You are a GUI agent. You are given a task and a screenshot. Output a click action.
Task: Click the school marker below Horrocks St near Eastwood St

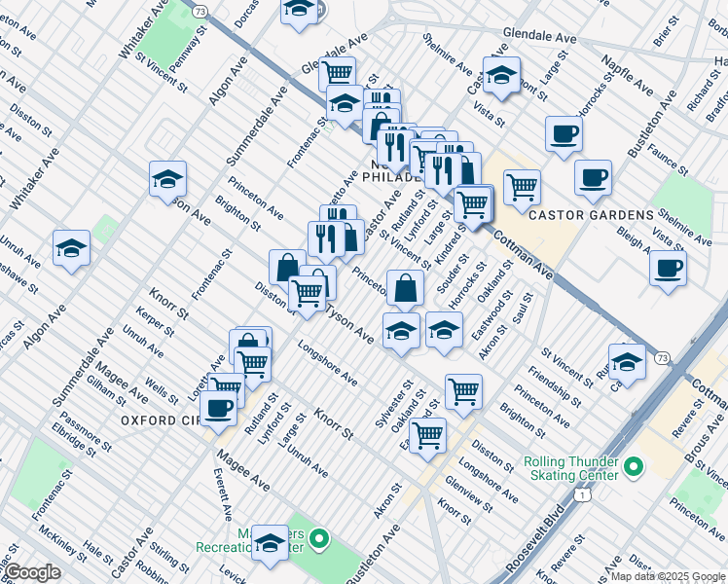coord(445,332)
